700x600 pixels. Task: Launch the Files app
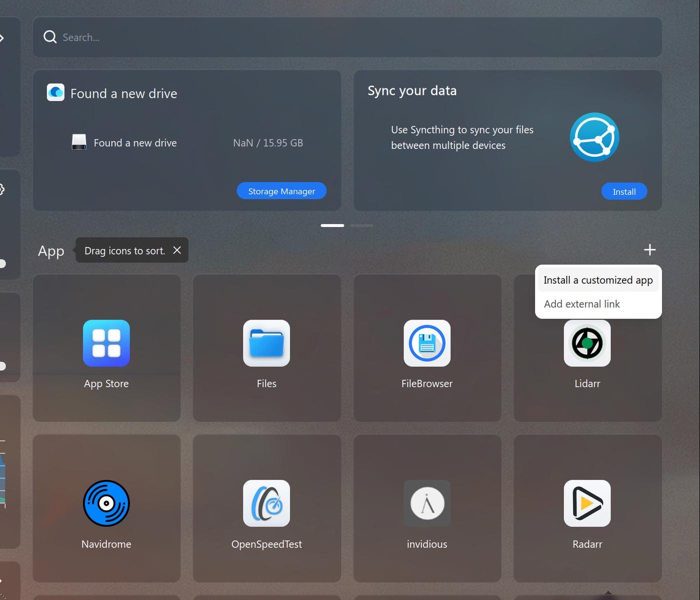pos(266,343)
